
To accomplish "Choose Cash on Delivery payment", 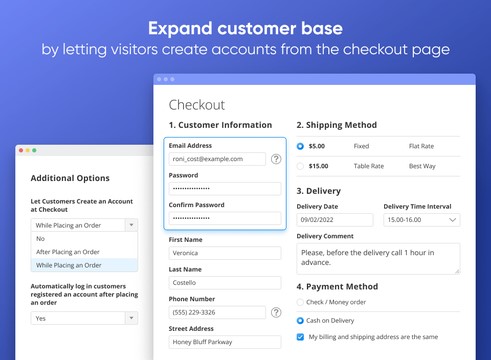I will pyautogui.click(x=300, y=321).
